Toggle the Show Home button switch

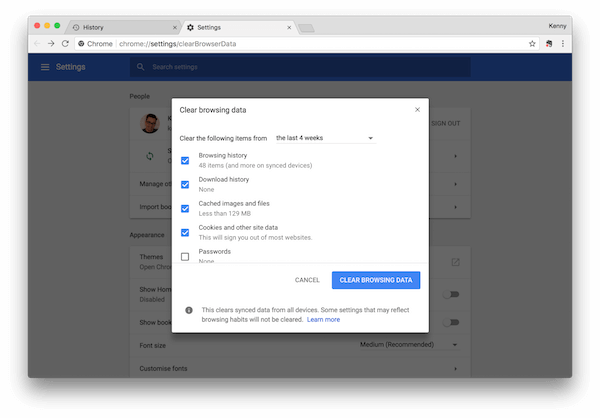[451, 294]
